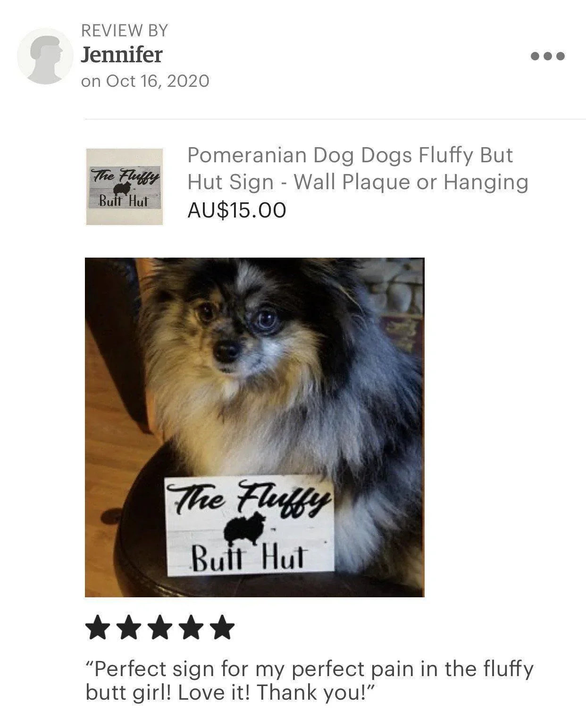Select the third rating star
Viewport: 586px width, 728px height.
coord(159,628)
